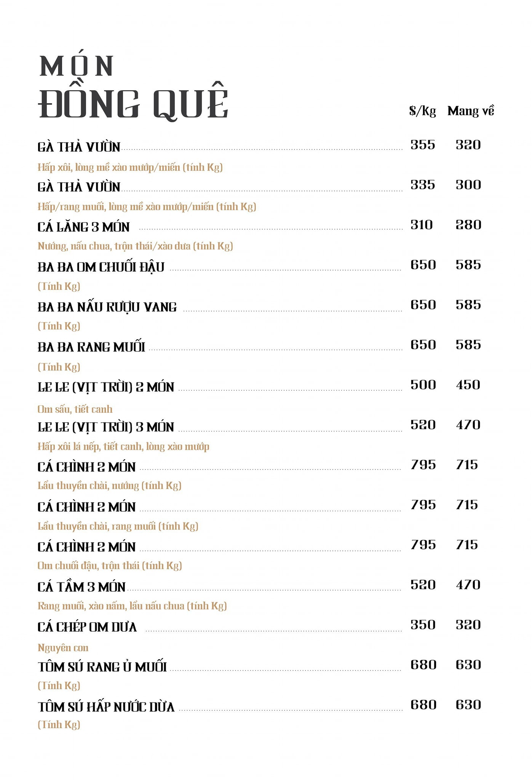The width and height of the screenshot is (532, 780).
Task: Pick the "TÔM SÚ HẤP NƯỚC DỪA" dish
Action: tap(106, 707)
